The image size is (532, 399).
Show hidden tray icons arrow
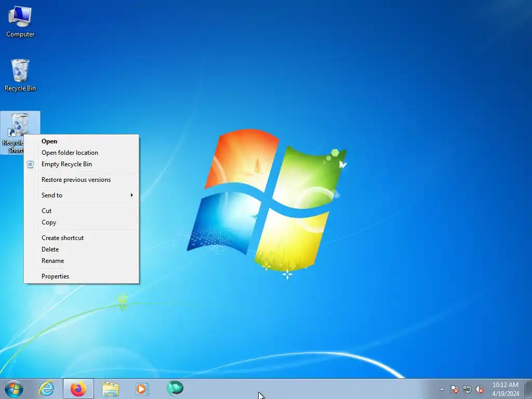tap(442, 389)
